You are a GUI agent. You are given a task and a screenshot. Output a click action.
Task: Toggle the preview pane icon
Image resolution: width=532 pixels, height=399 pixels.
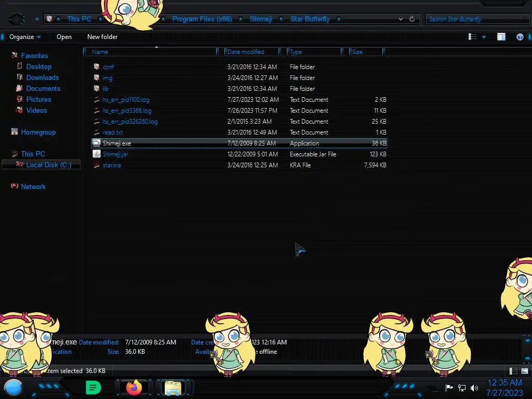[x=501, y=37]
